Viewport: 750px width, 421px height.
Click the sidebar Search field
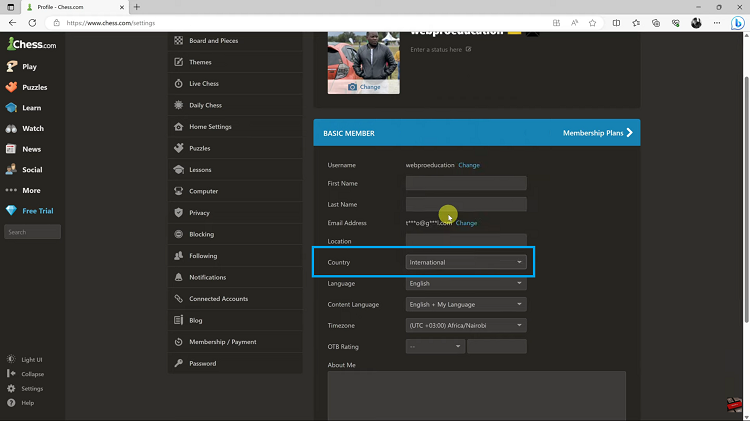(33, 232)
